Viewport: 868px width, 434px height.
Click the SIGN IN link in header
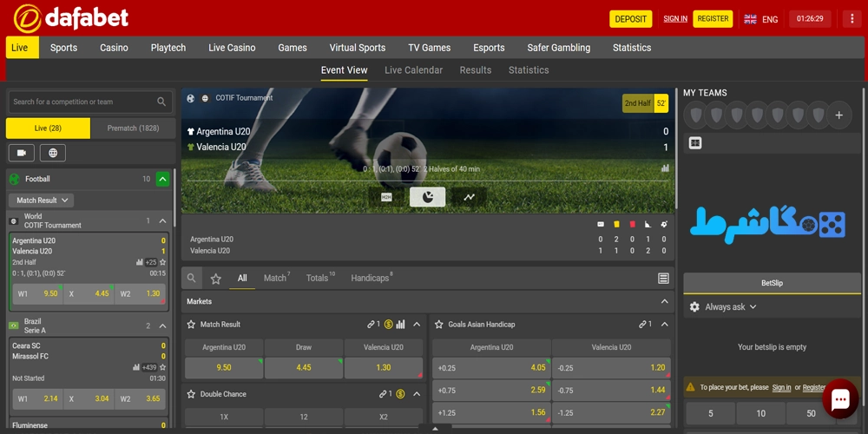[x=675, y=19]
